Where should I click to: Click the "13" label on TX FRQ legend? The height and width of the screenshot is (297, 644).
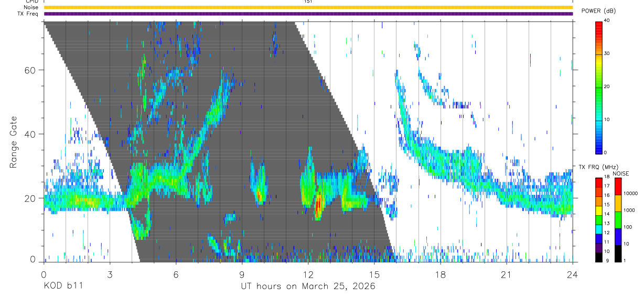click(x=607, y=223)
